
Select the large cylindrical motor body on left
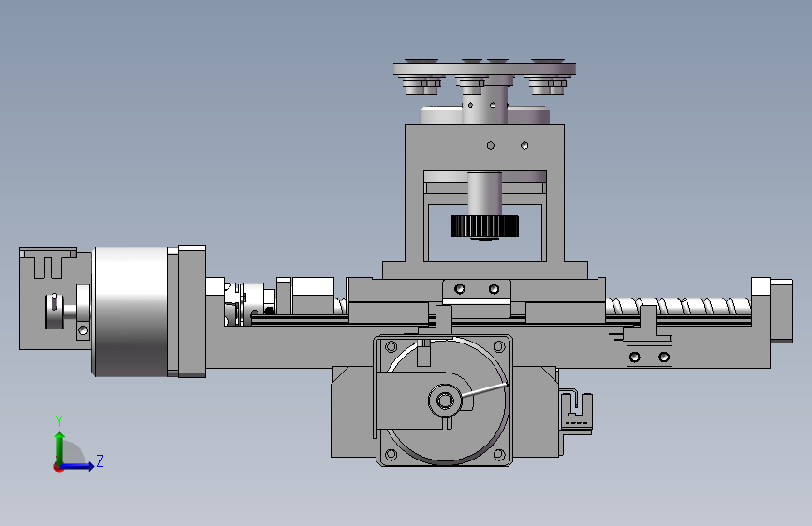click(131, 311)
